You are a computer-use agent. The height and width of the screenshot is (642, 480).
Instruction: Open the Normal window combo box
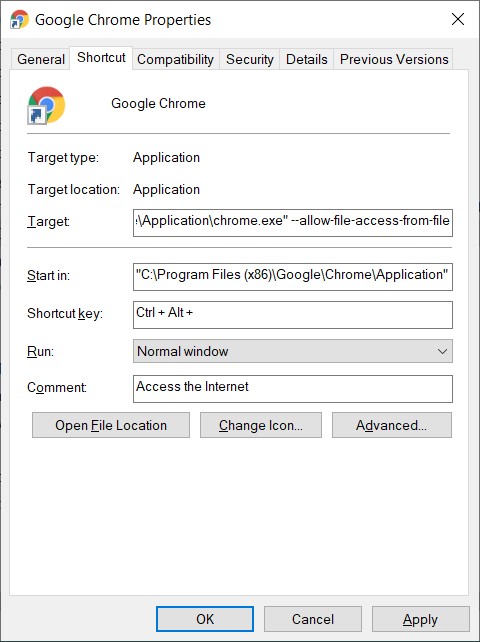[x=292, y=351]
